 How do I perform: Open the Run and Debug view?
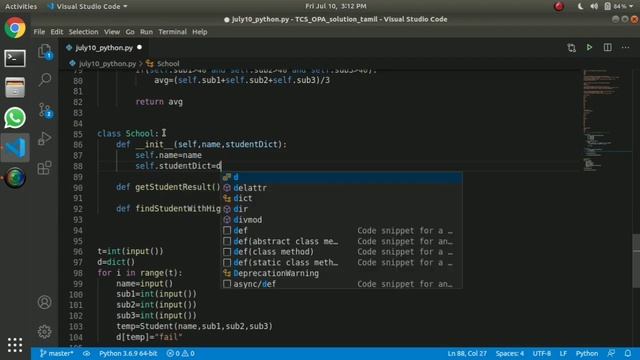(x=44, y=138)
